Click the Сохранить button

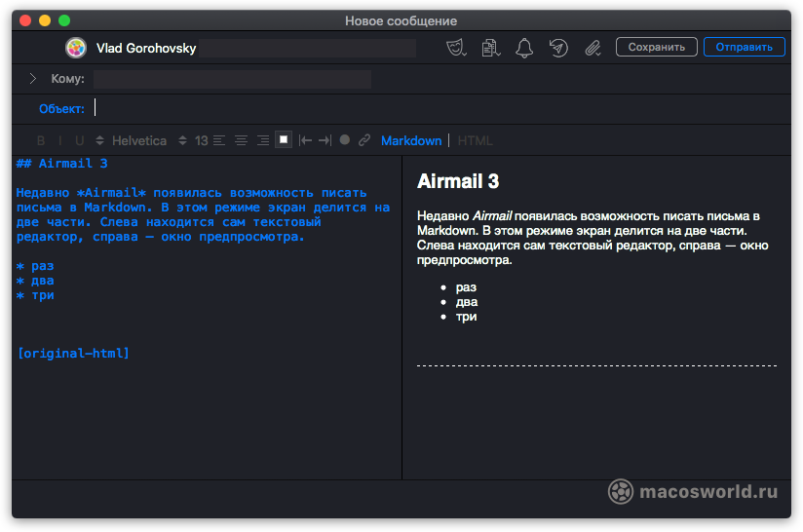tap(657, 47)
